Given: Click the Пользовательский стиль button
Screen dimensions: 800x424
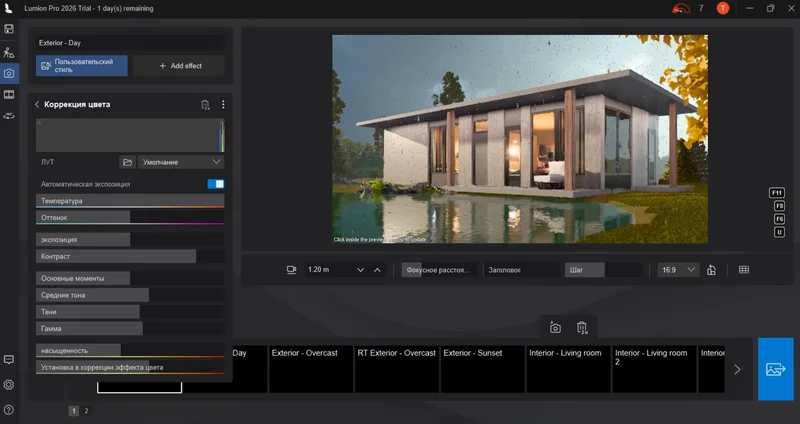Looking at the screenshot, I should [82, 66].
